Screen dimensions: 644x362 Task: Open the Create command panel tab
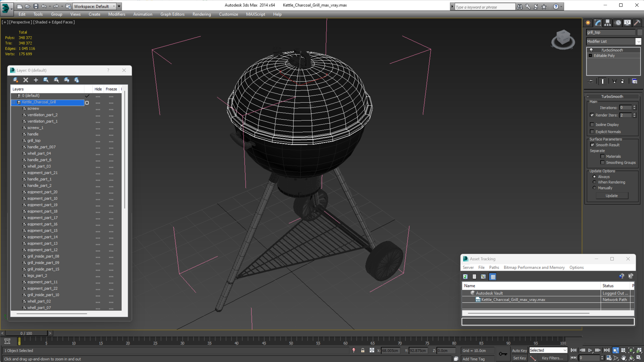coord(588,23)
